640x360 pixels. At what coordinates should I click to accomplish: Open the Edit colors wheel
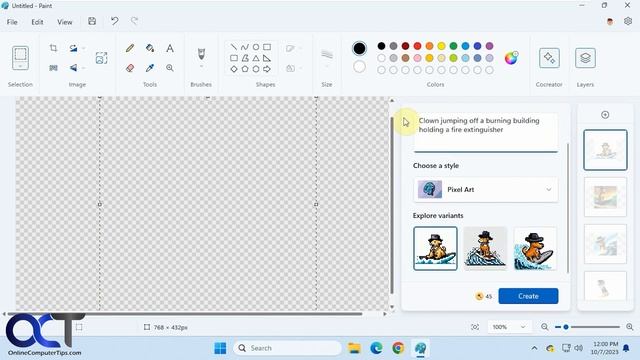511,58
